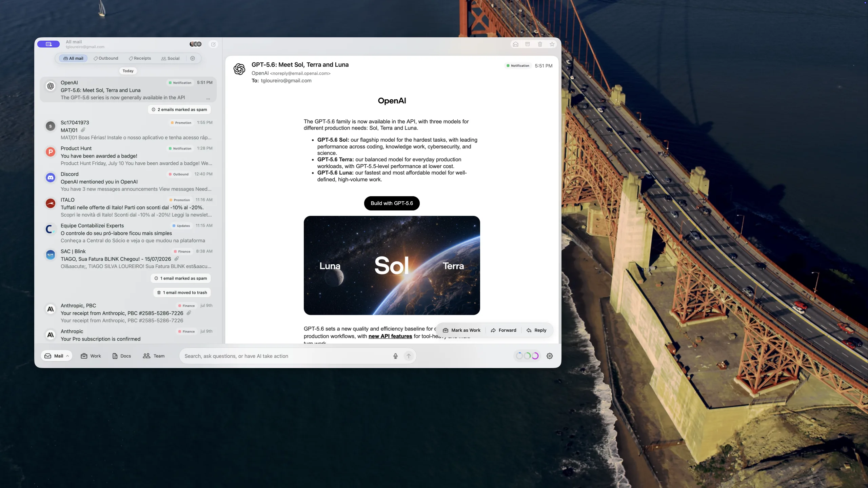Click the Promotion tag on ITALO email

[x=180, y=200]
